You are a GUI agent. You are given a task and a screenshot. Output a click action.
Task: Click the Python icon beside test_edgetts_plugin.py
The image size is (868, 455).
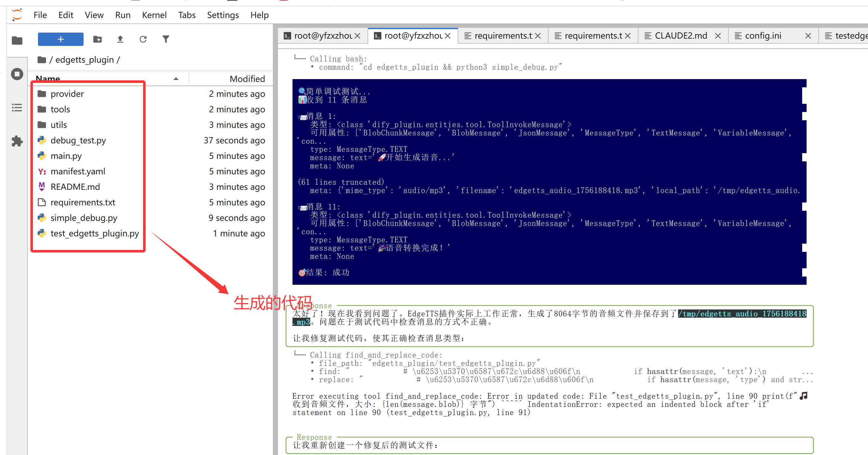[x=42, y=233]
